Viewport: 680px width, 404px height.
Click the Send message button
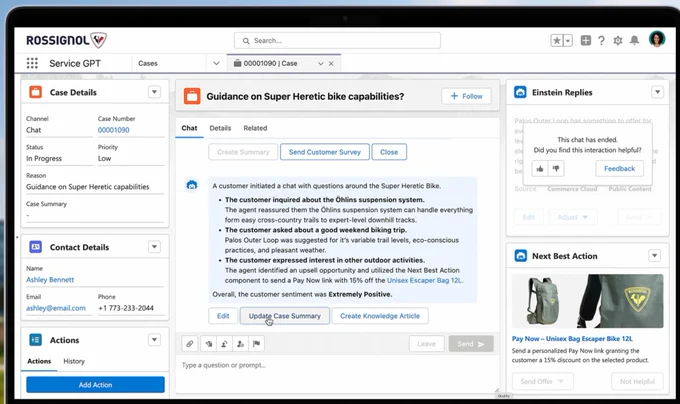471,344
